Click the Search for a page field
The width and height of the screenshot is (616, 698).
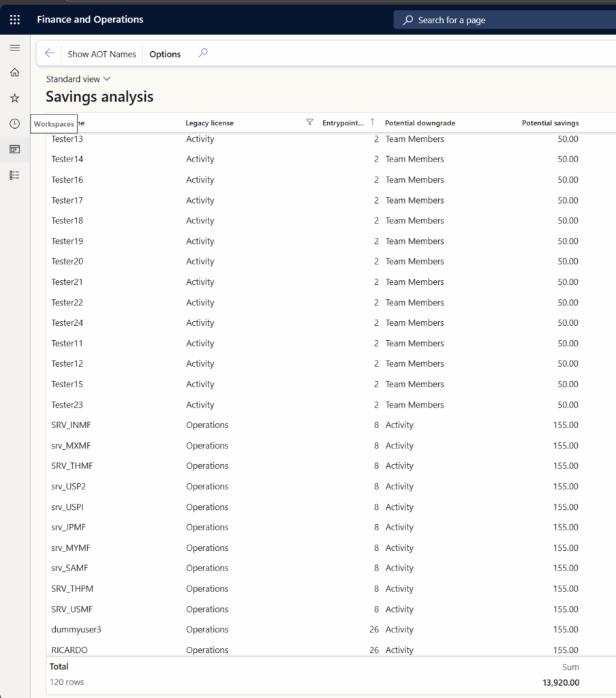coord(504,20)
